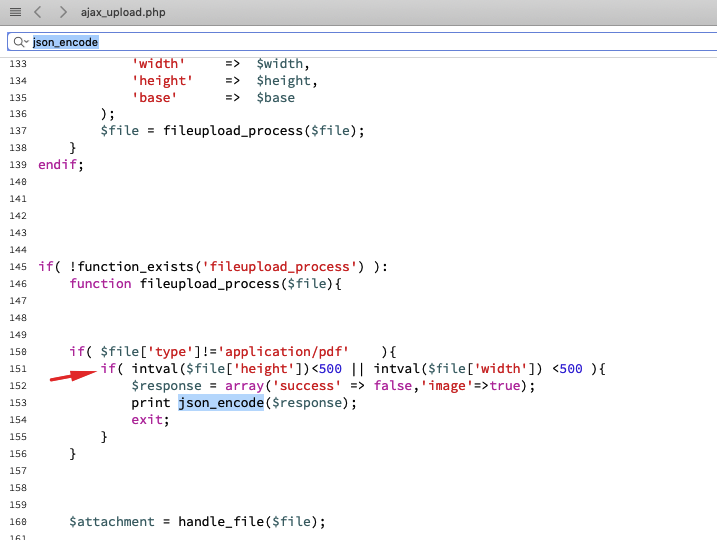Image resolution: width=717 pixels, height=540 pixels.
Task: Click the '$base' variable on line 135
Action: 275,97
